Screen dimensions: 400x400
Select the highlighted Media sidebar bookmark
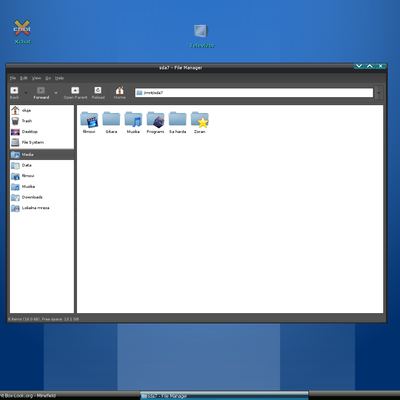42,154
